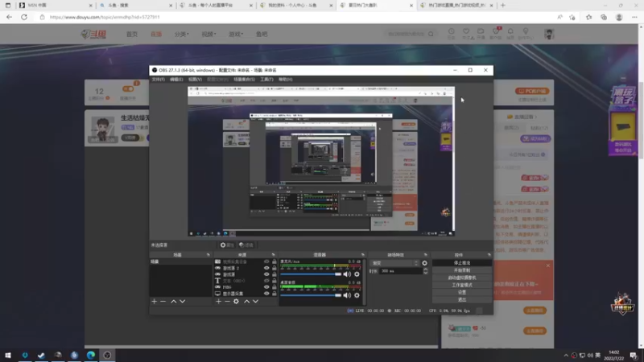
Task: Open the bell notifications icon in Douyu header
Action: 510,33
